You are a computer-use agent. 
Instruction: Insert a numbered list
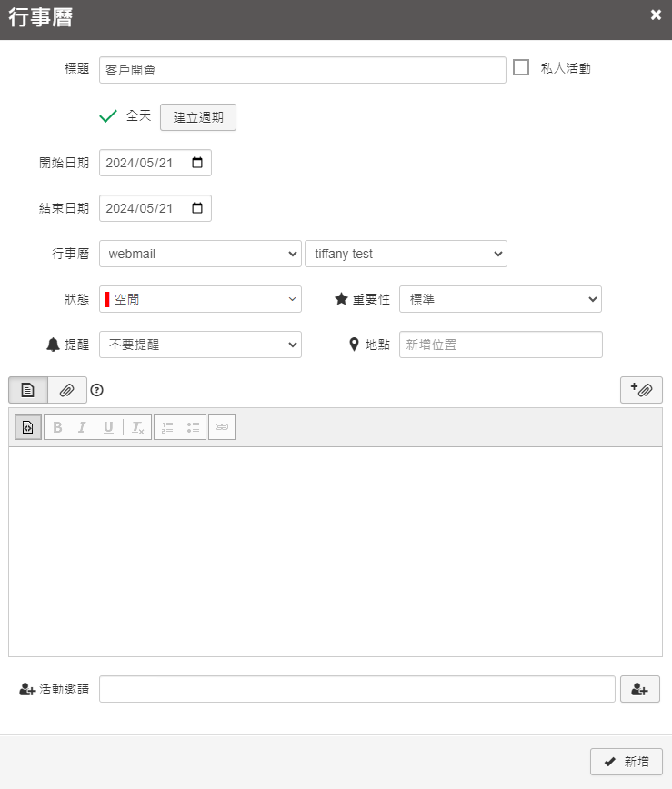(167, 427)
